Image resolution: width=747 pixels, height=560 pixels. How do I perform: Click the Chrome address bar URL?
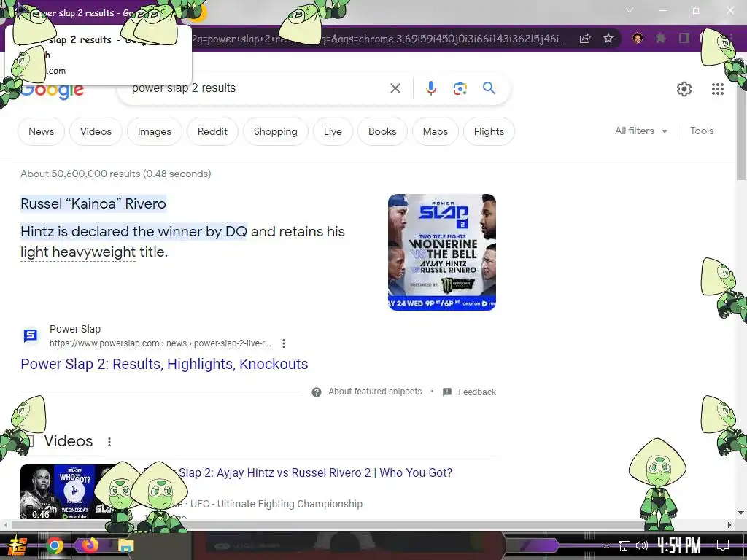point(379,39)
